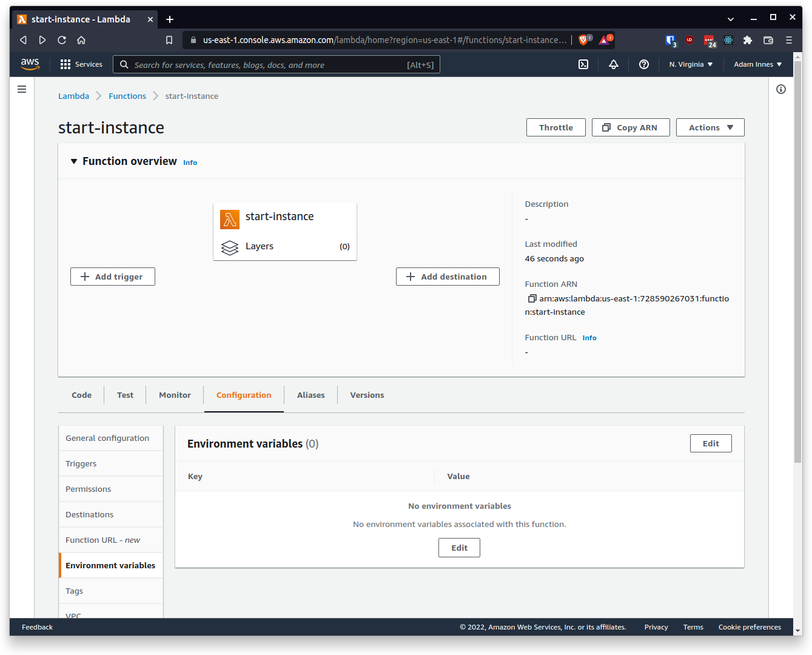
Task: Click the browser forward arrow
Action: (42, 40)
